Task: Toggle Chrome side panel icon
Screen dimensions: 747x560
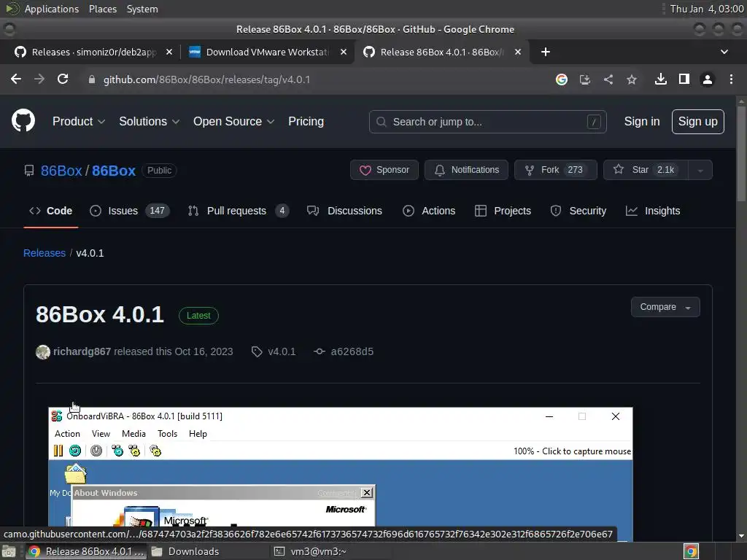Action: tap(684, 79)
